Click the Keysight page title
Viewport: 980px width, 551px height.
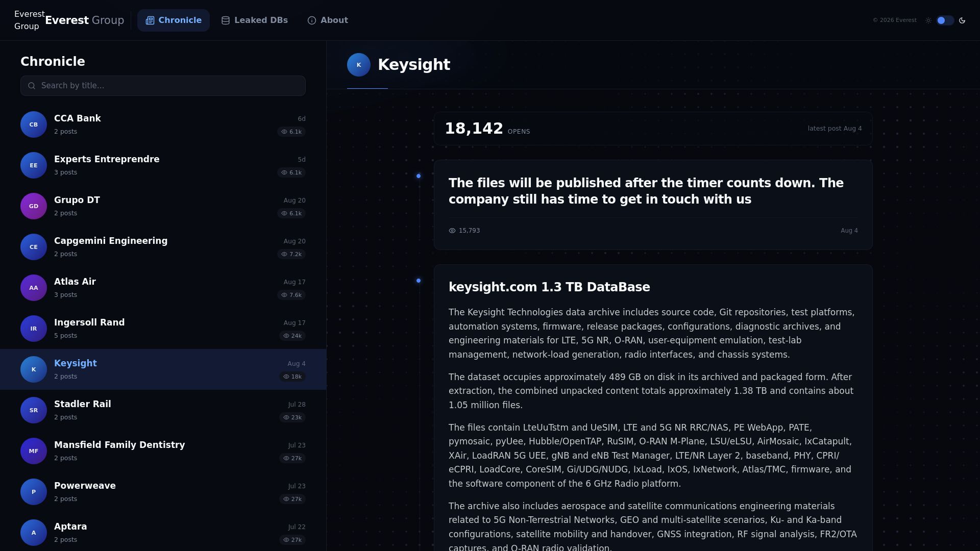pyautogui.click(x=414, y=65)
